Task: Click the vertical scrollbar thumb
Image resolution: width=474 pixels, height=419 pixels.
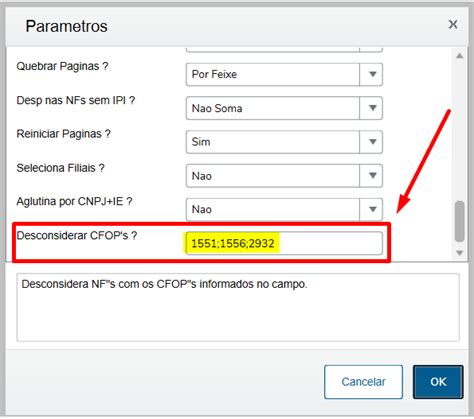Action: 460,221
